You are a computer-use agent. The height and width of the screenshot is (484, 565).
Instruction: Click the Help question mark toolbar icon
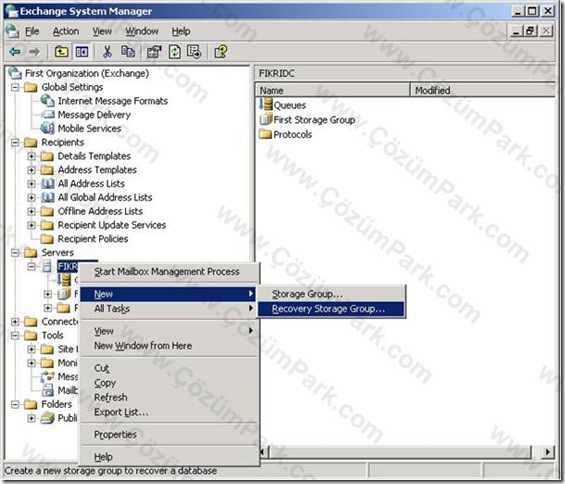[x=221, y=52]
